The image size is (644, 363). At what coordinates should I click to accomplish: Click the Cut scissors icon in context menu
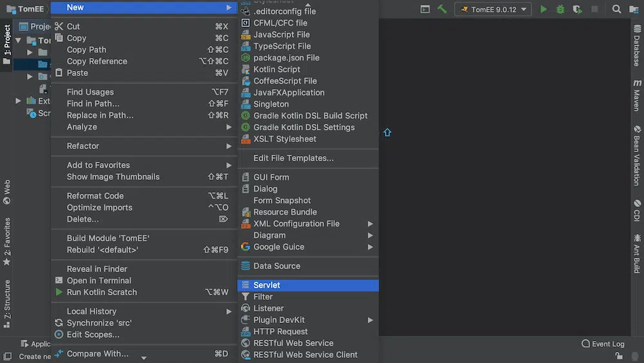(x=59, y=26)
